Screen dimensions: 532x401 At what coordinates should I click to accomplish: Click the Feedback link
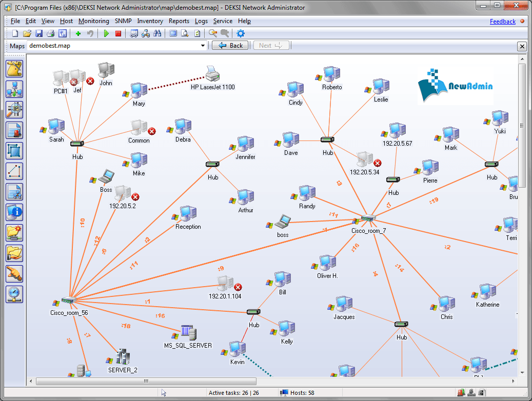pos(502,22)
